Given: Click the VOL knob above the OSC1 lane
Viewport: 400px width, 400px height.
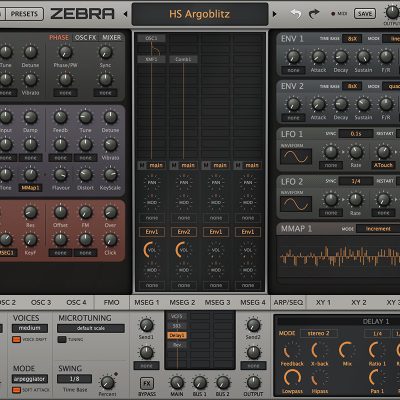Looking at the screenshot, I should tap(151, 250).
